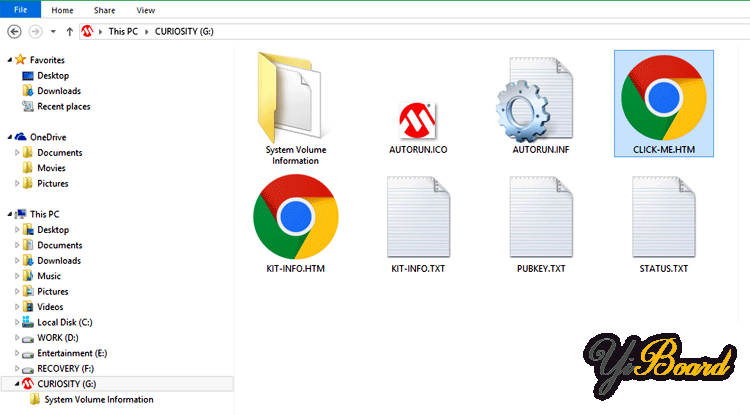Viewport: 750px width, 415px height.
Task: Open breadcrumb arrow after This PC
Action: coord(146,32)
